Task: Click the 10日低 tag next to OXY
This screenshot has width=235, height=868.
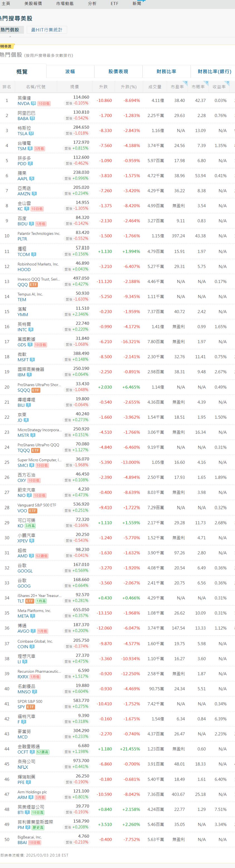Action: [x=34, y=481]
